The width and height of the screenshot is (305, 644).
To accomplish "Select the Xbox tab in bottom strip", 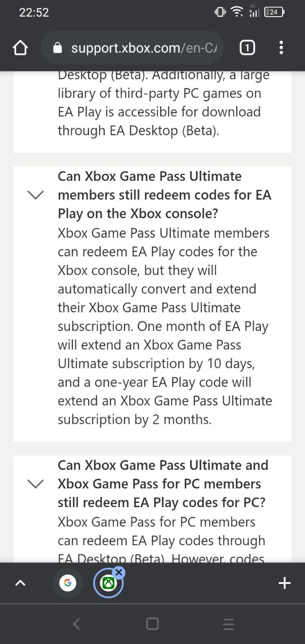I will point(107,583).
